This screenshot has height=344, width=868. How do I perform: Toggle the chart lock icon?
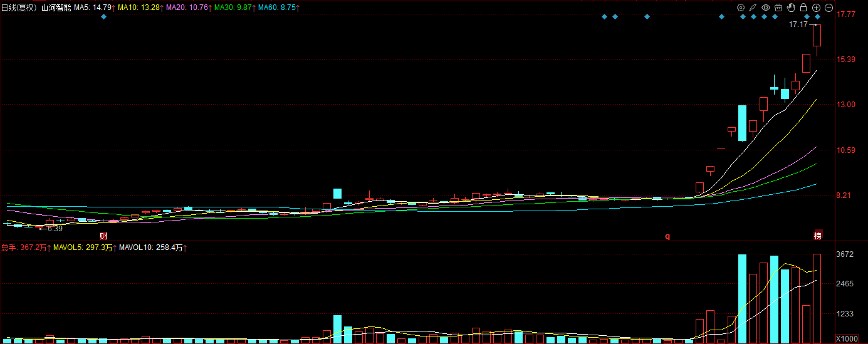(803, 8)
